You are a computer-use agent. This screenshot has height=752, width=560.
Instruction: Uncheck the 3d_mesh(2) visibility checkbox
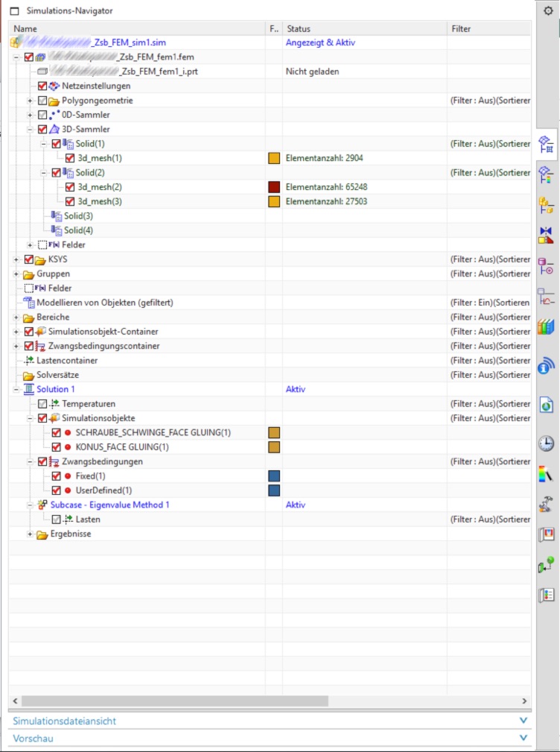(70, 187)
